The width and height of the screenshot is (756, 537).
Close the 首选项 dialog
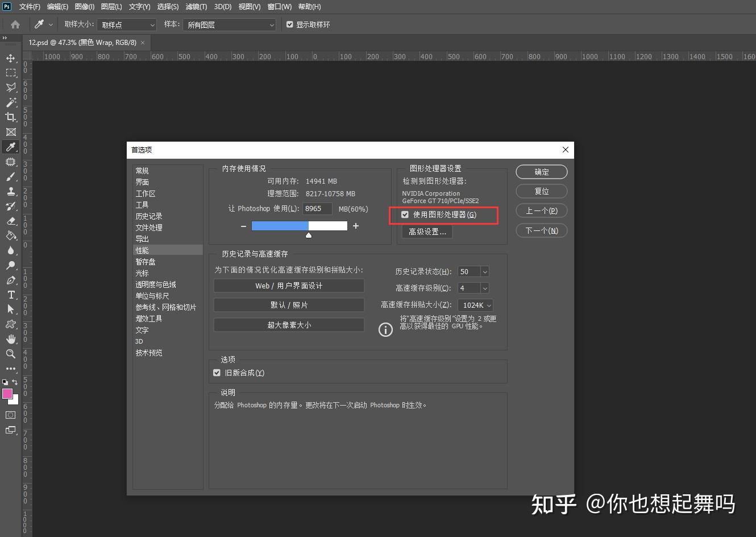pyautogui.click(x=565, y=150)
